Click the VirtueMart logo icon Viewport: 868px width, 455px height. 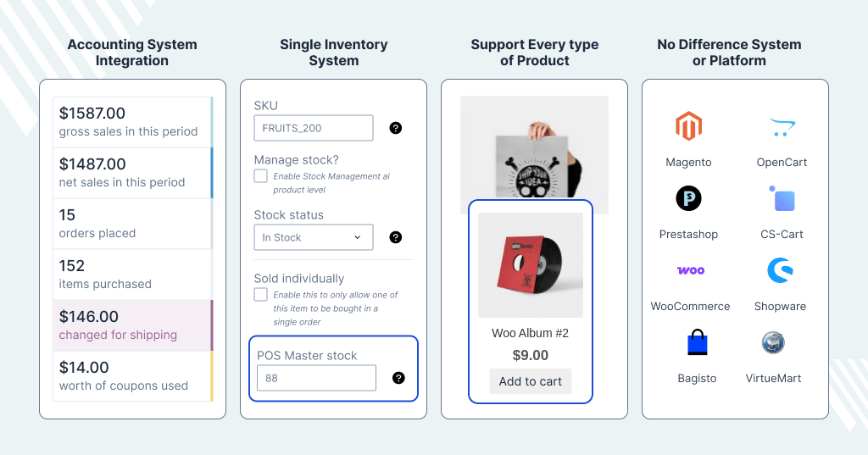point(773,342)
